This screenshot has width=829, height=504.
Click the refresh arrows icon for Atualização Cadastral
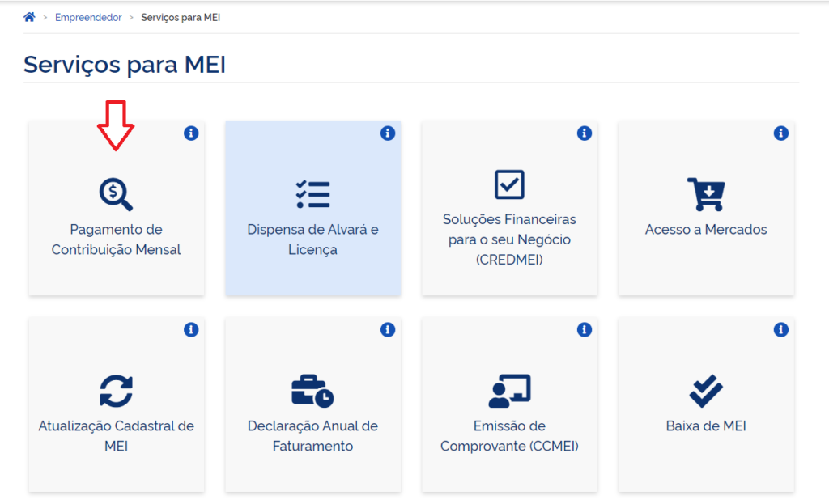[116, 391]
